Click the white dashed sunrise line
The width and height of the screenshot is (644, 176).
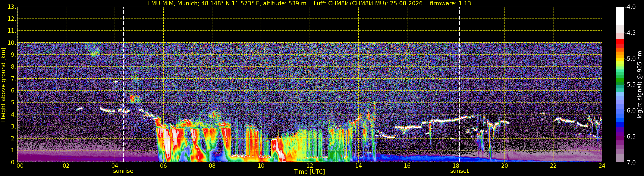point(123,85)
